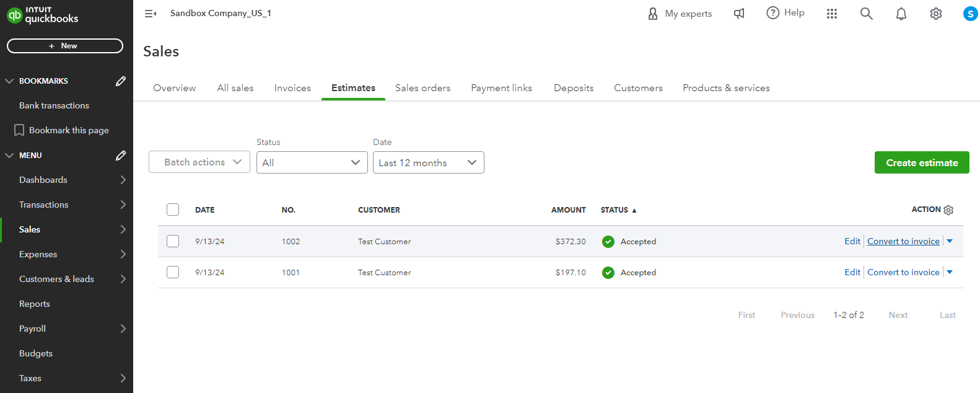Screen dimensions: 980x393
Task: Open the settings gear in top bar
Action: [x=935, y=14]
